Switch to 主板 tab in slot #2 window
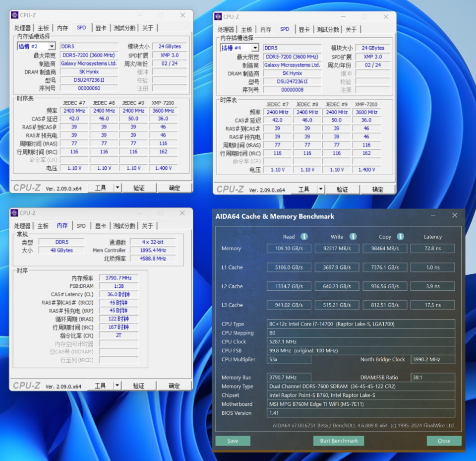Viewport: 476px width, 461px height. [43, 28]
